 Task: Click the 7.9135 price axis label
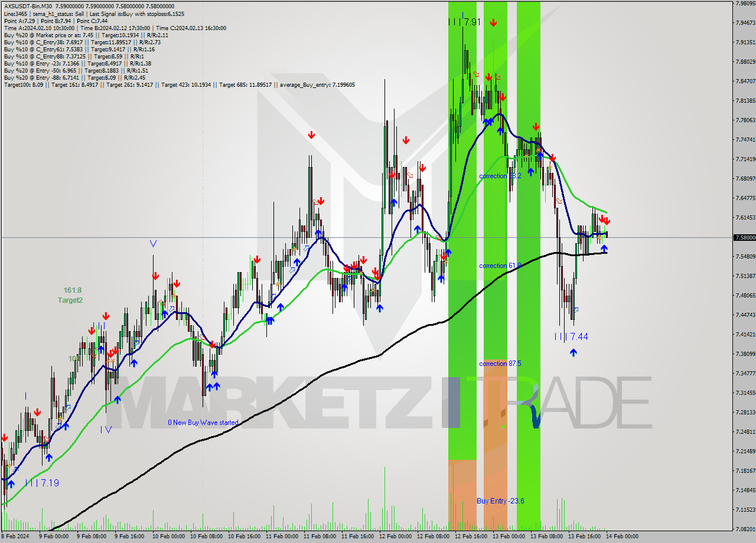click(745, 42)
